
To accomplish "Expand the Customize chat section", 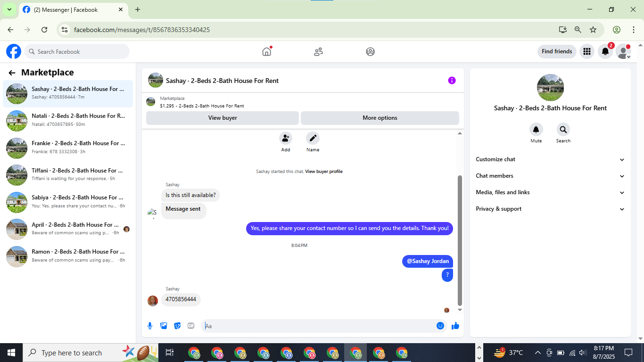I will pyautogui.click(x=550, y=159).
